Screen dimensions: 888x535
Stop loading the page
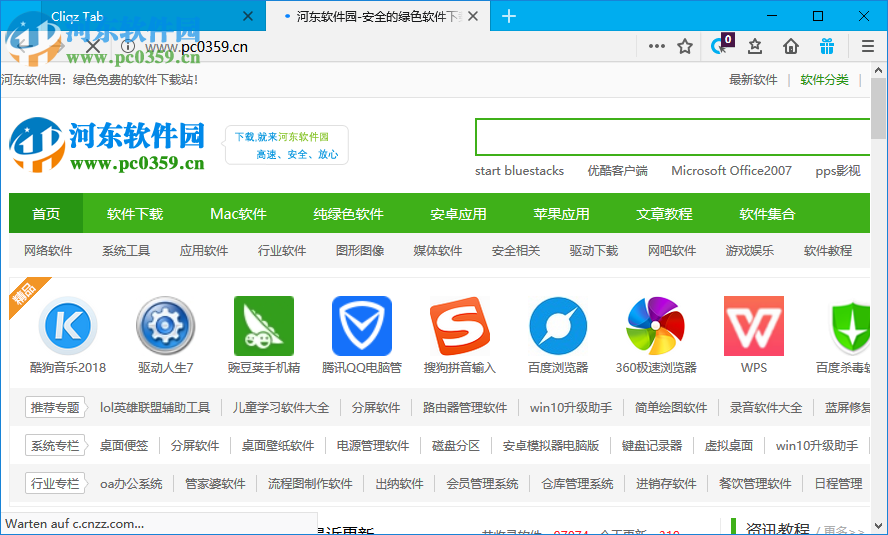tap(93, 46)
